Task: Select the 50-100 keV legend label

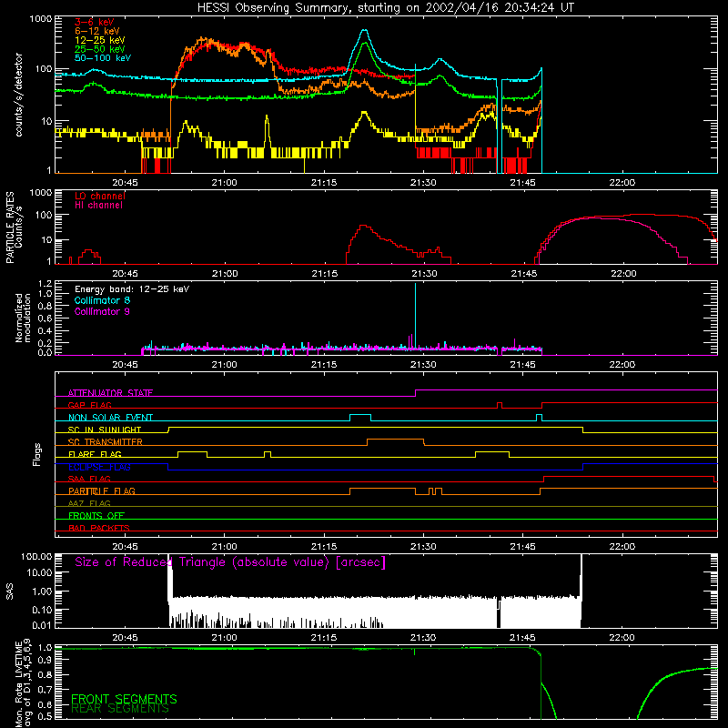Action: [x=103, y=58]
